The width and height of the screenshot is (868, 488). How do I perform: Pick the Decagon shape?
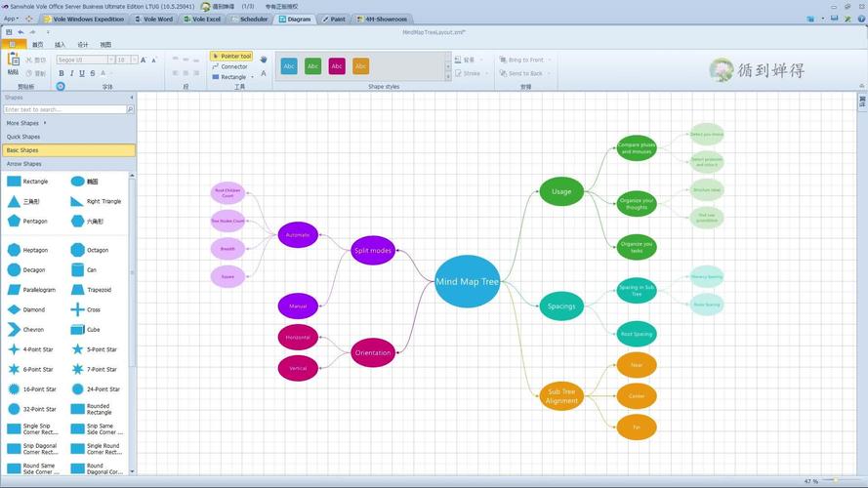point(27,270)
